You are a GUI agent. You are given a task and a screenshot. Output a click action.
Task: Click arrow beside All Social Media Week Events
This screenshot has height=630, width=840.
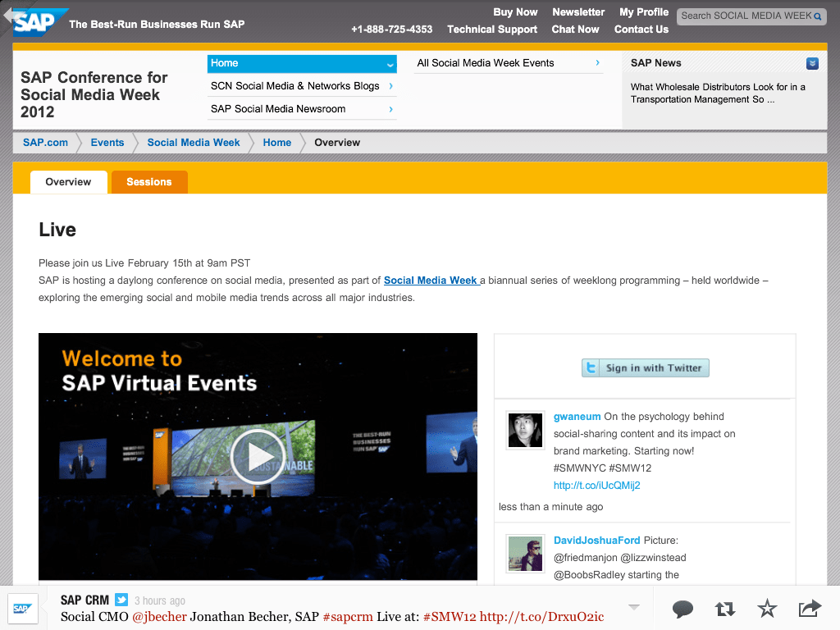click(597, 62)
